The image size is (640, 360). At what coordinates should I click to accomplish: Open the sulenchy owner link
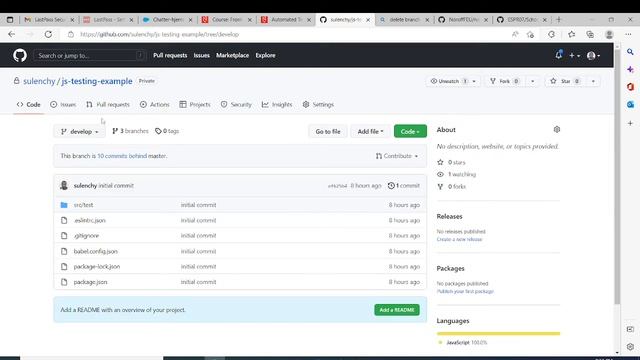[39, 81]
